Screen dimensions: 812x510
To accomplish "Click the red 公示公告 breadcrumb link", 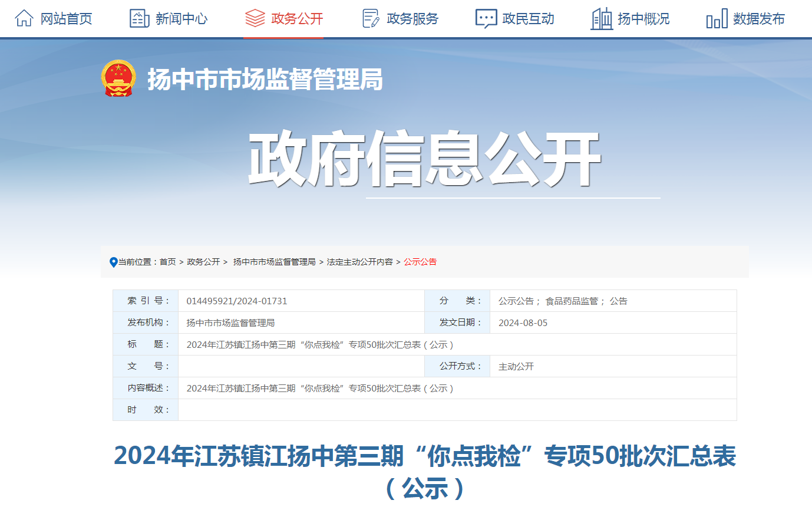I will 420,262.
